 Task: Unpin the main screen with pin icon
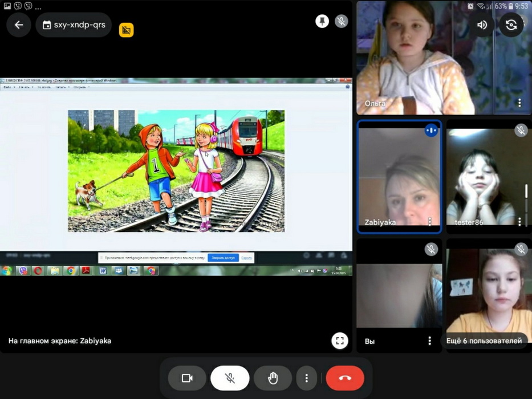[x=322, y=22]
